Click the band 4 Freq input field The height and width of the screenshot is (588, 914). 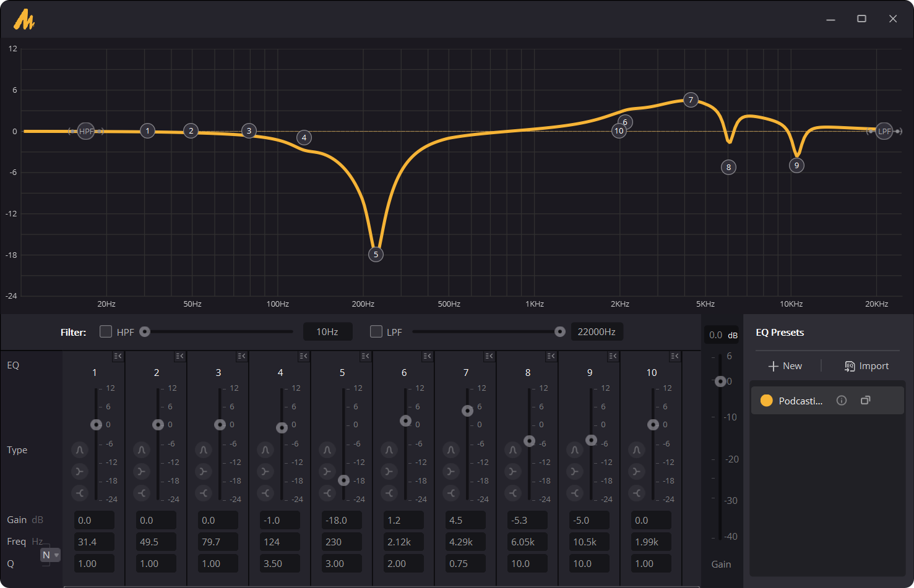[280, 542]
